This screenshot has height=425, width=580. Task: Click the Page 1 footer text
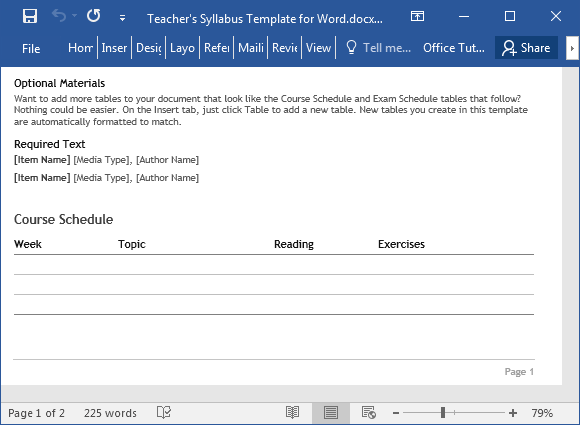(x=519, y=372)
